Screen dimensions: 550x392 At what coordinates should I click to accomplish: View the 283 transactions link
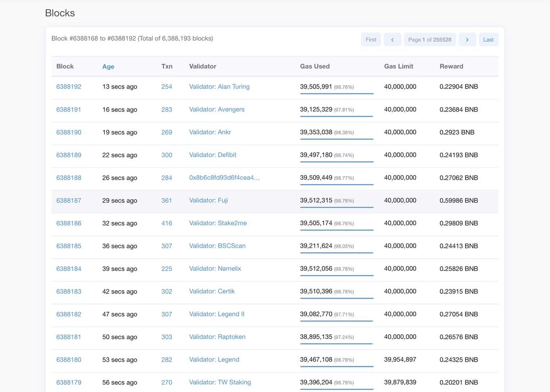(167, 110)
